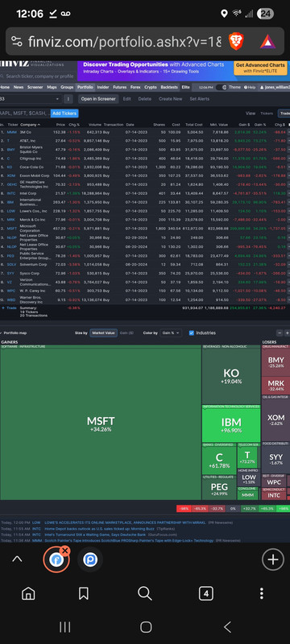Image resolution: width=290 pixels, height=644 pixels.
Task: Sort table by Gain % column header
Action: coord(260,125)
